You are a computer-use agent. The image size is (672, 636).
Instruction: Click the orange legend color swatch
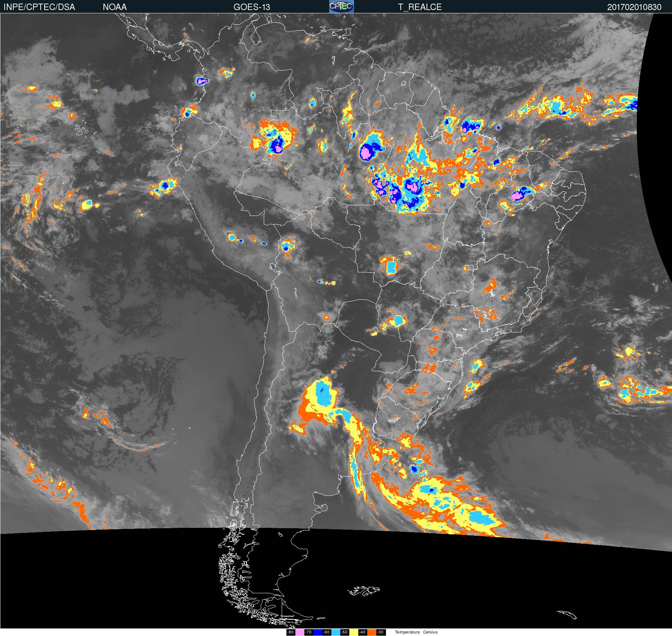pos(372,632)
